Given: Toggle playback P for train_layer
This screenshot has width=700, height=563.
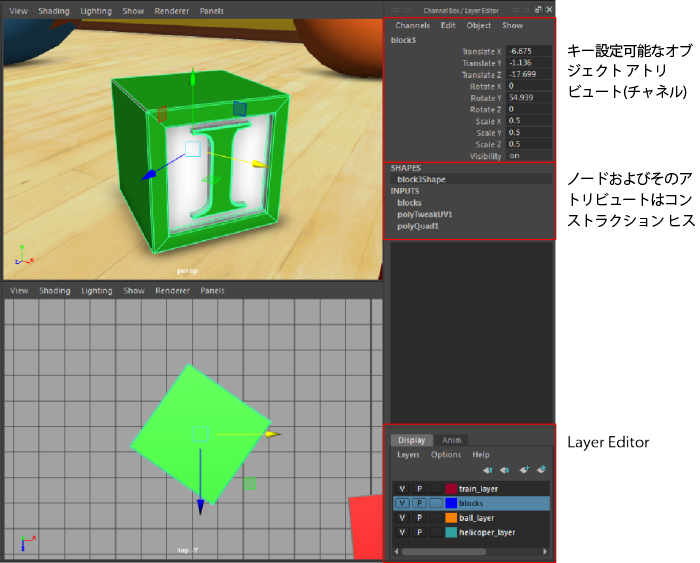Looking at the screenshot, I should click(419, 488).
